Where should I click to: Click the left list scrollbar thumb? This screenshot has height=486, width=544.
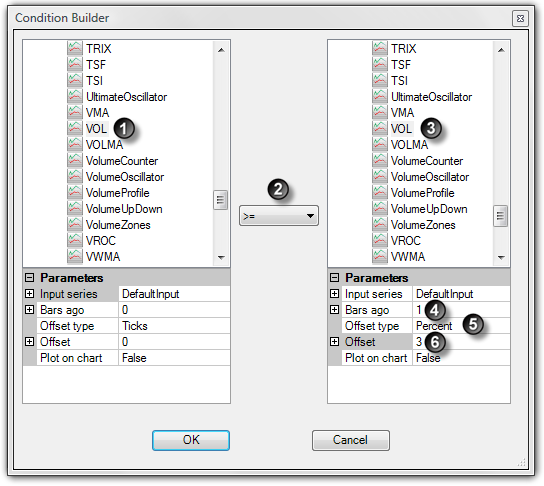[220, 199]
